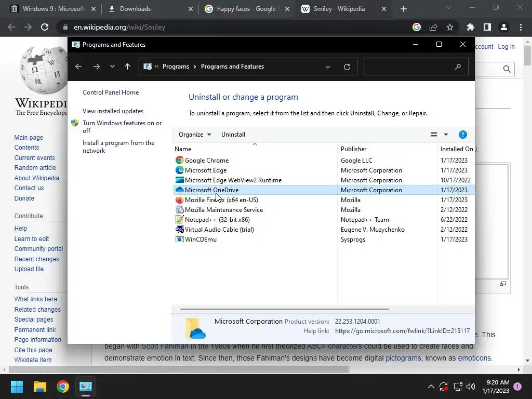
Task: Click Install a program from the network
Action: coord(118,147)
